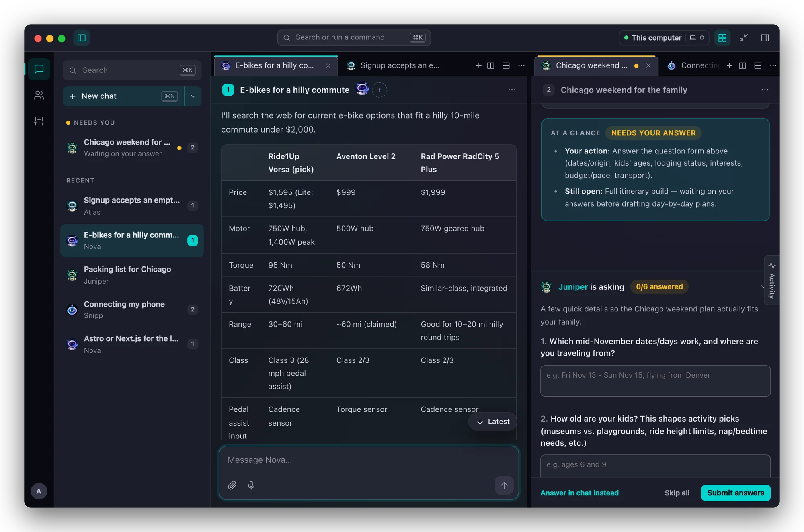804x532 pixels.
Task: Open the settings sliders icon in sidebar
Action: [39, 121]
